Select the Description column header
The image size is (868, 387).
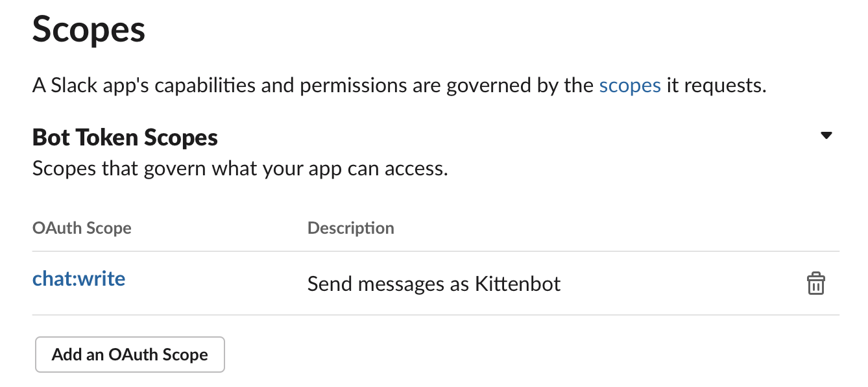pos(350,229)
